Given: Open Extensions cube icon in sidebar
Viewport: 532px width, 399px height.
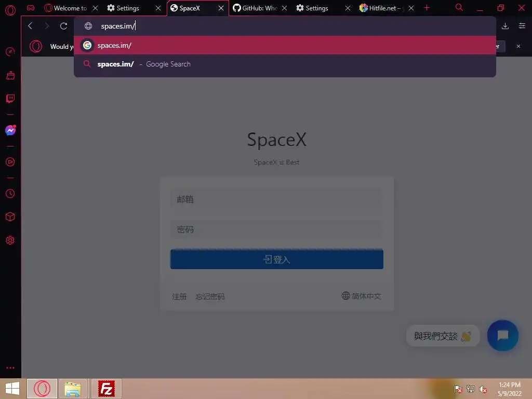Looking at the screenshot, I should [10, 217].
